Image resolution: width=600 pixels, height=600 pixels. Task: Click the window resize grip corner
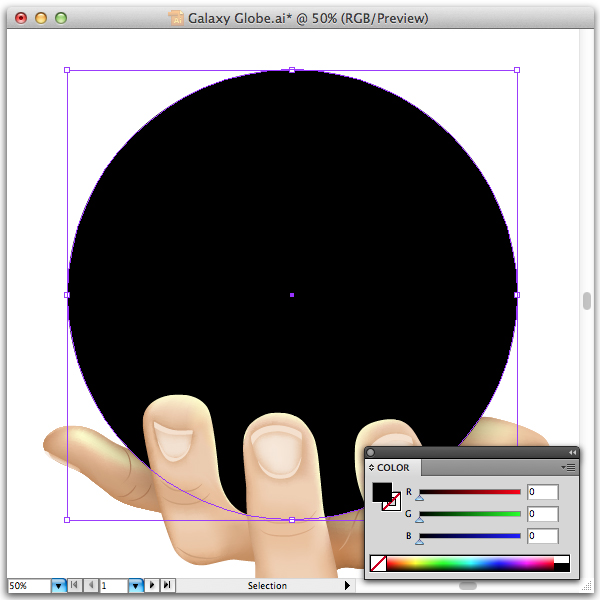(x=587, y=586)
